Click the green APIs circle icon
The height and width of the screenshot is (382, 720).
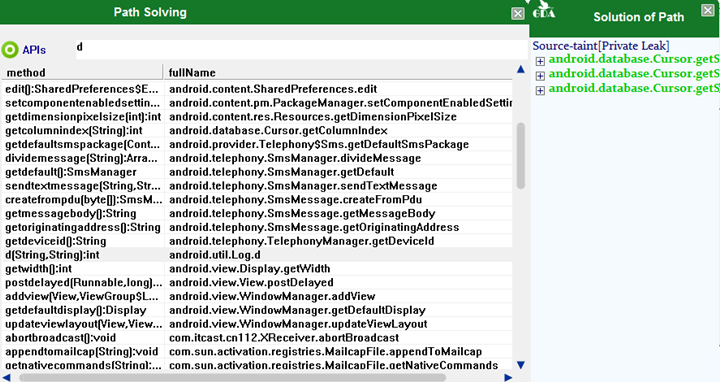pyautogui.click(x=10, y=50)
